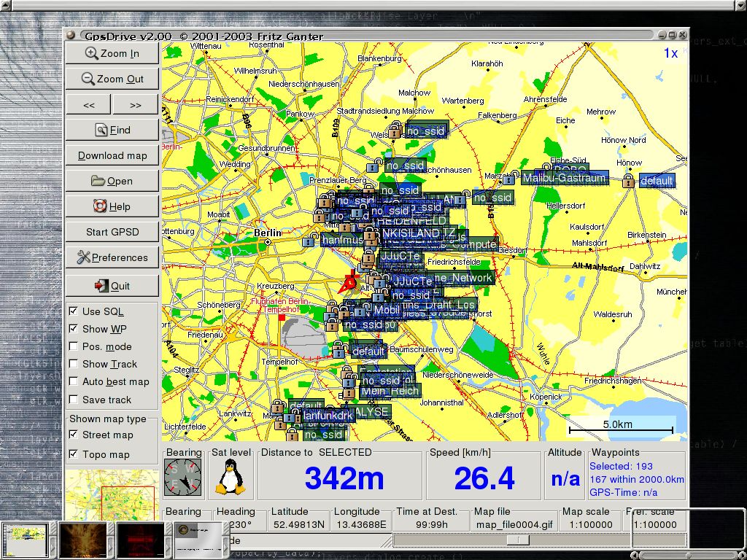Click the compass bearing indicator
The width and height of the screenshot is (747, 560).
pyautogui.click(x=183, y=477)
